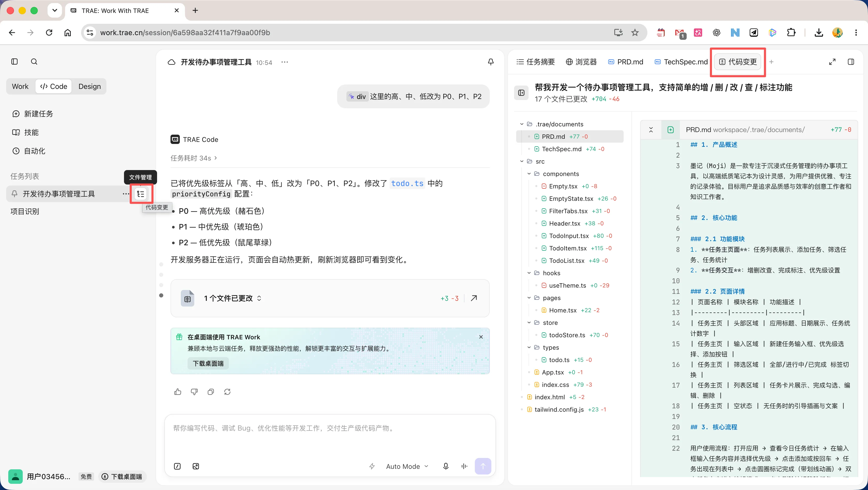Viewport: 868px width, 490px height.
Task: Expand right panel to fullscreen
Action: 832,62
